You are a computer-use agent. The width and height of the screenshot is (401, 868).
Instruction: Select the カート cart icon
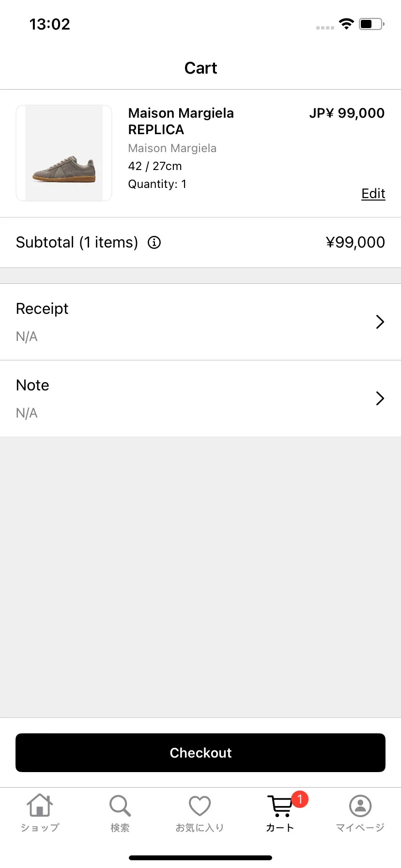click(280, 806)
